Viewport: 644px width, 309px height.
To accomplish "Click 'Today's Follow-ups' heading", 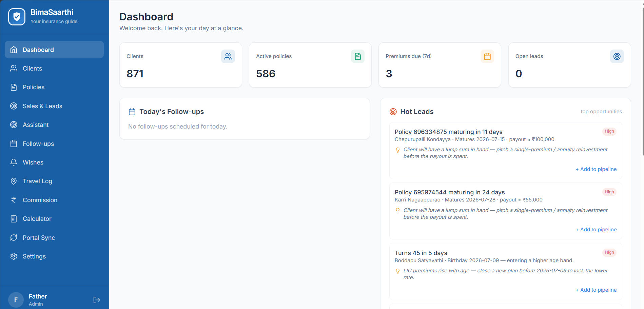I will [172, 112].
